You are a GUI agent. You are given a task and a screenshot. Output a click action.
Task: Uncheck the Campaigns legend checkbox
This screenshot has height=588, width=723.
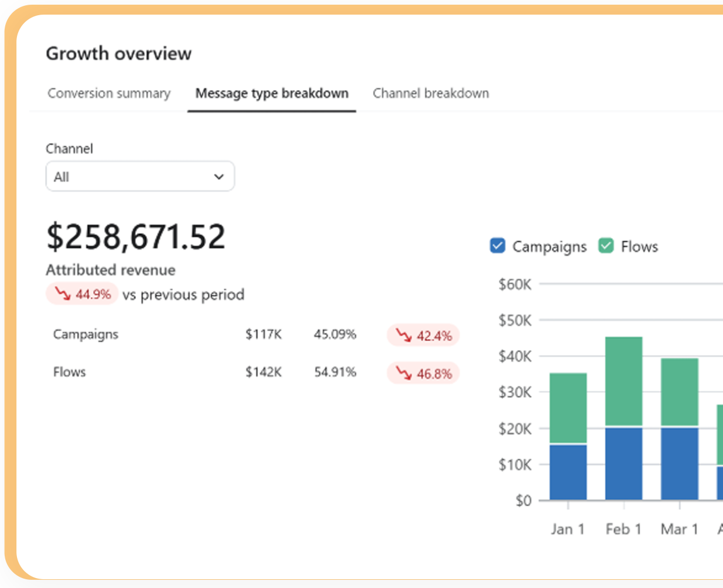pos(497,246)
